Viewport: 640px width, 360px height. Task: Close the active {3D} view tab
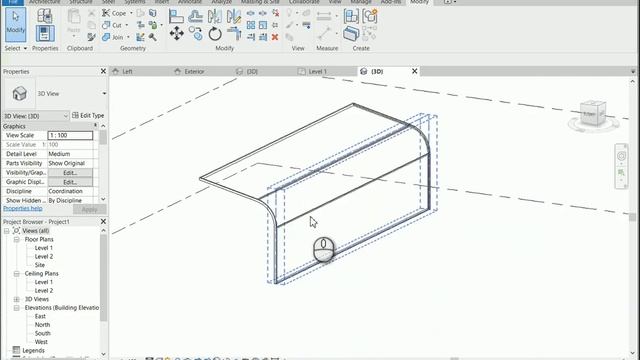[x=414, y=71]
